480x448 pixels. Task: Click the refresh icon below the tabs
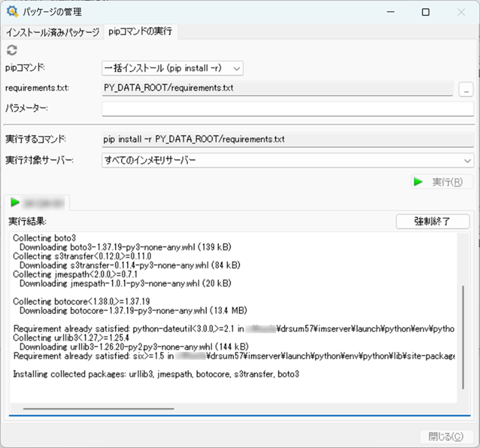[x=11, y=51]
